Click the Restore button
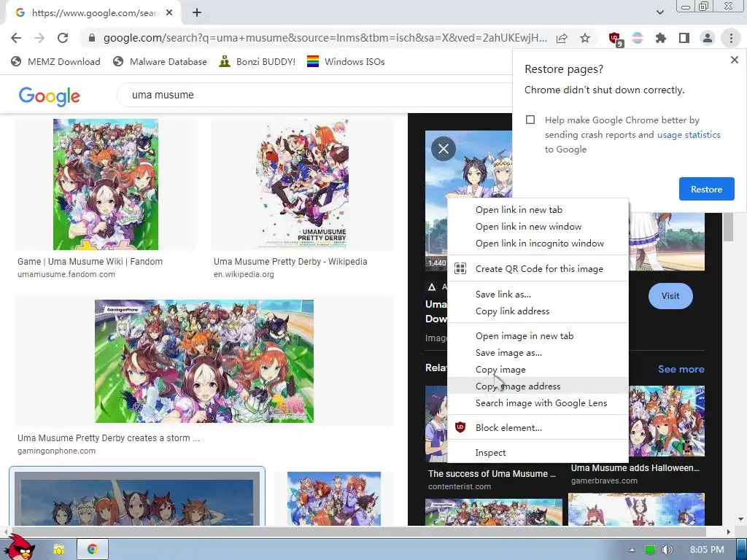 pyautogui.click(x=706, y=189)
